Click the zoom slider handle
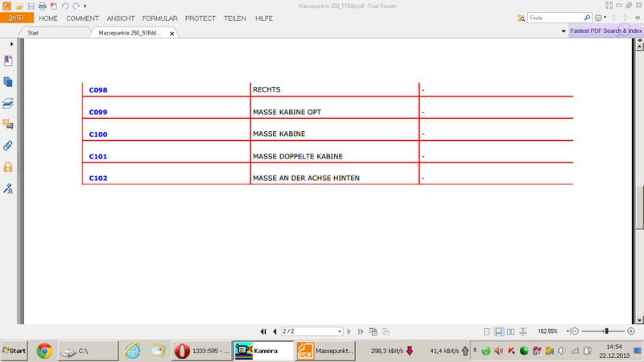 pos(605,331)
